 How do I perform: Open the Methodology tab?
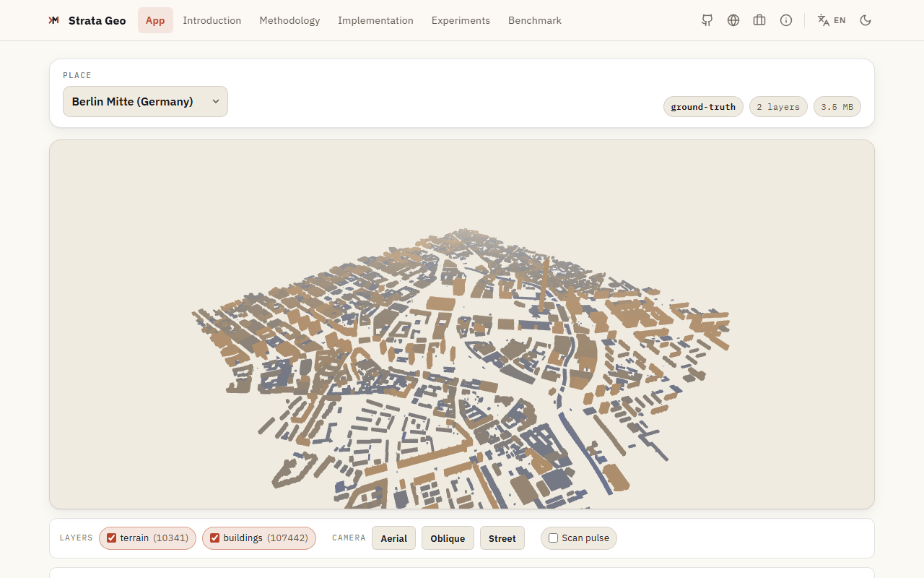(289, 20)
